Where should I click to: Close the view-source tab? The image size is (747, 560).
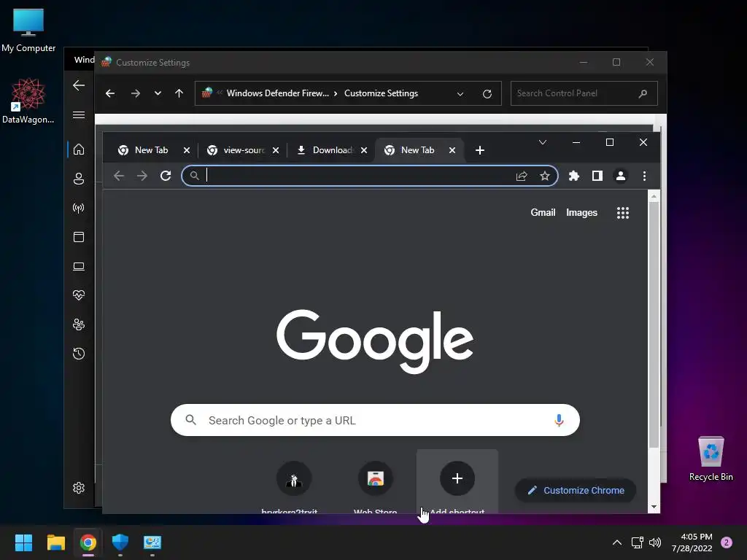[x=275, y=150]
